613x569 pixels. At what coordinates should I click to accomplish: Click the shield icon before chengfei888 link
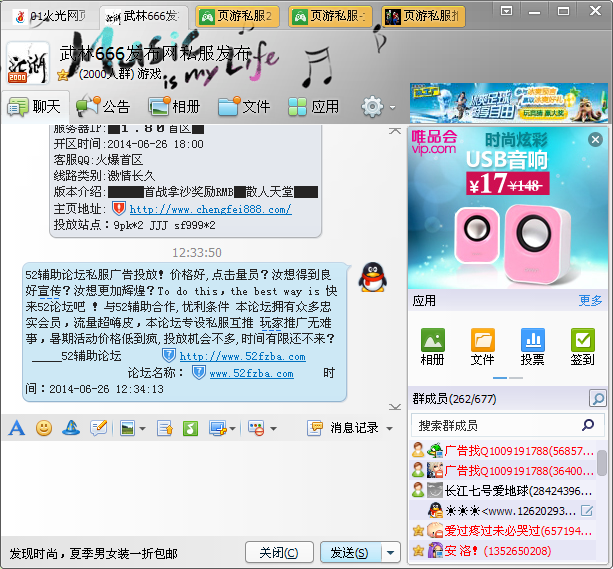click(119, 208)
